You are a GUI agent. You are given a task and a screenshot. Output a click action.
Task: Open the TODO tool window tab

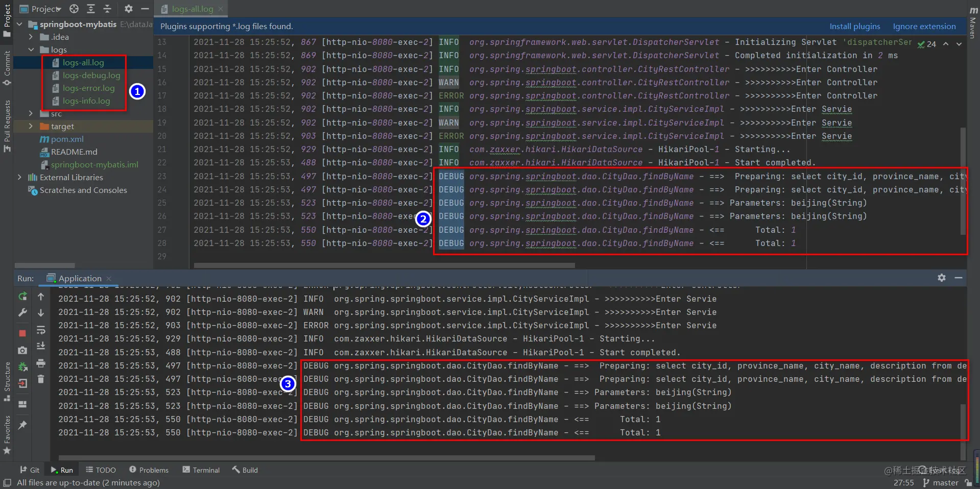(x=101, y=470)
